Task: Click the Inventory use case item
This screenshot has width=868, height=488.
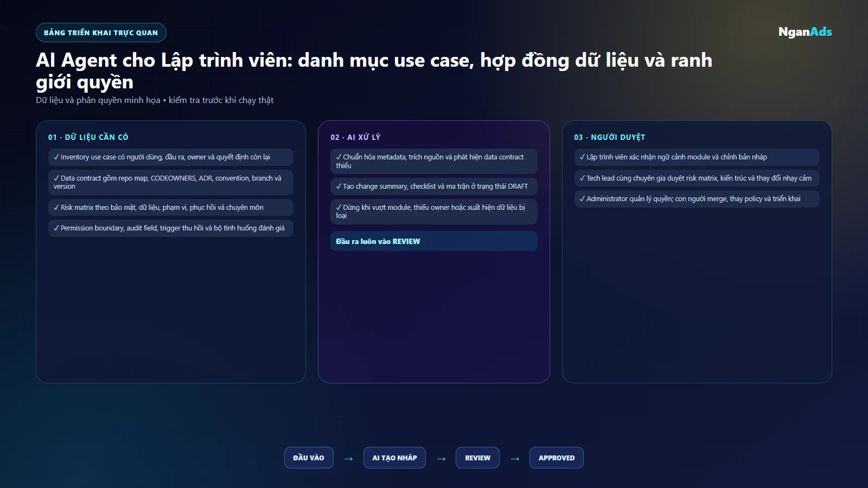Action: 171,157
